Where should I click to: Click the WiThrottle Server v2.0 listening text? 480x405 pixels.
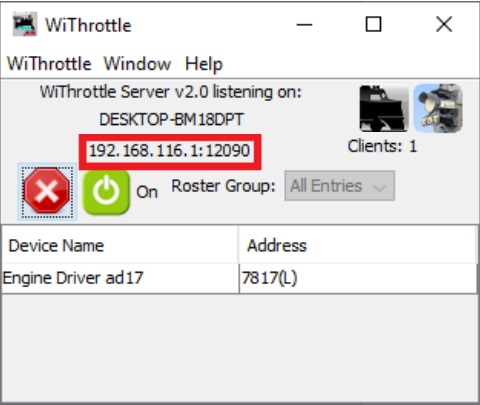point(171,92)
